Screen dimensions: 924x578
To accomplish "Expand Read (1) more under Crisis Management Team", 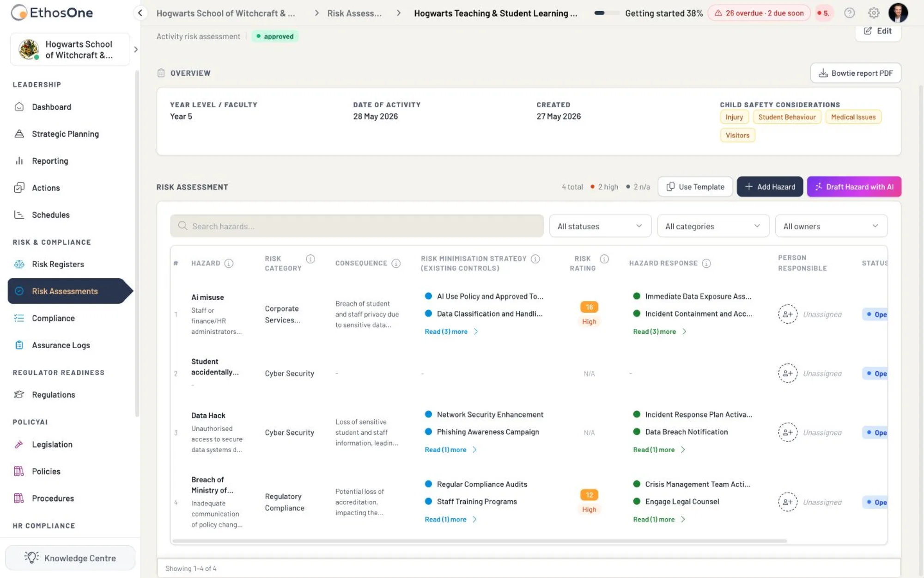I will pos(659,520).
